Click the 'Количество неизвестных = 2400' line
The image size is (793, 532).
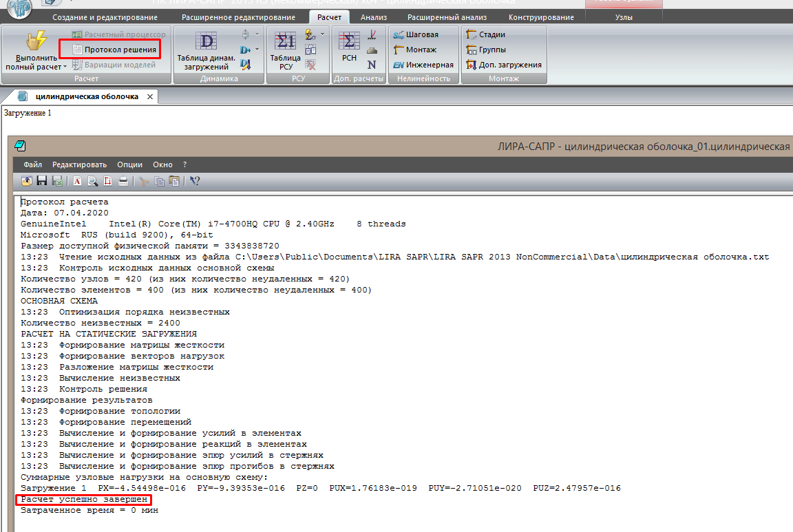tap(100, 323)
